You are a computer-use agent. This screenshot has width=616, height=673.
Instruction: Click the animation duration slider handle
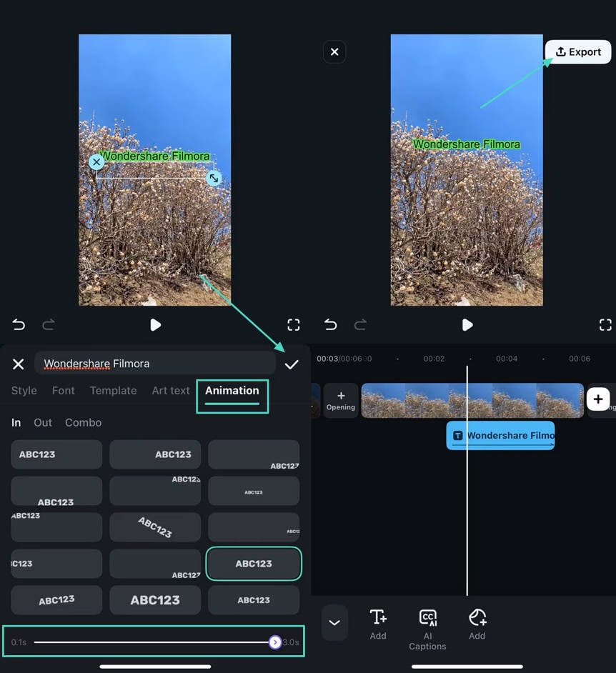click(276, 642)
